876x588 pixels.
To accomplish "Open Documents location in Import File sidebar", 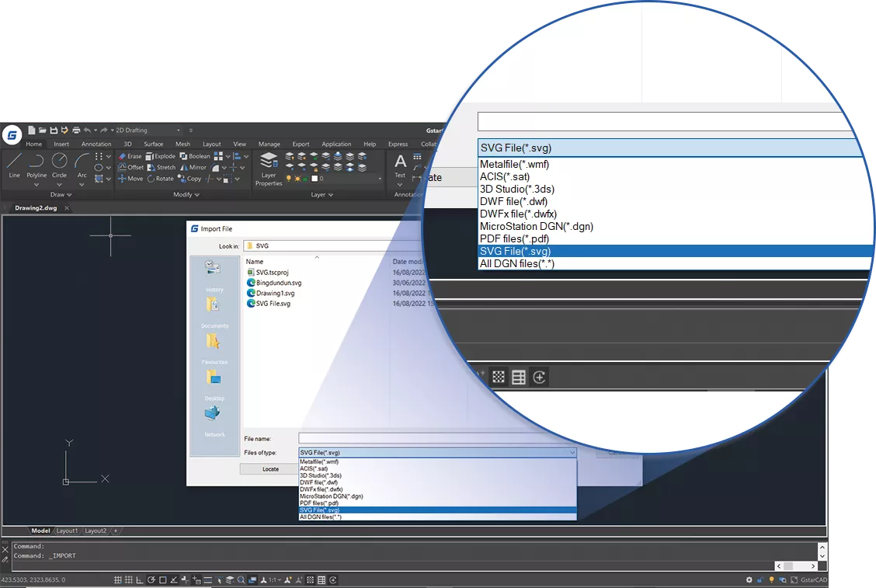I will (x=214, y=313).
